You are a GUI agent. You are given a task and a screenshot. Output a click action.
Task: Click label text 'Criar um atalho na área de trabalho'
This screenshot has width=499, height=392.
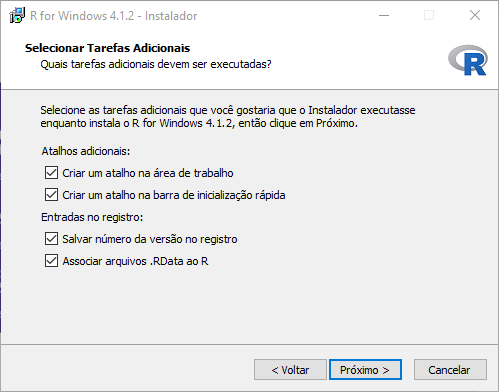coord(148,173)
